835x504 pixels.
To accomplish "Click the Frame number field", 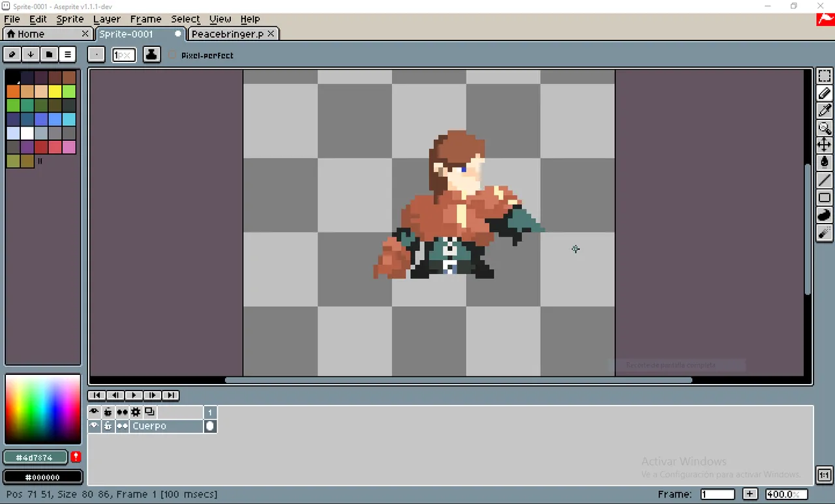I will [x=718, y=494].
